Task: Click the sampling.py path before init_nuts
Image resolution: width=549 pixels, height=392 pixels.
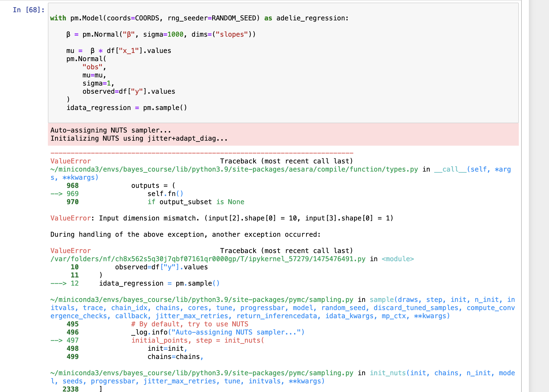Action: [x=201, y=373]
